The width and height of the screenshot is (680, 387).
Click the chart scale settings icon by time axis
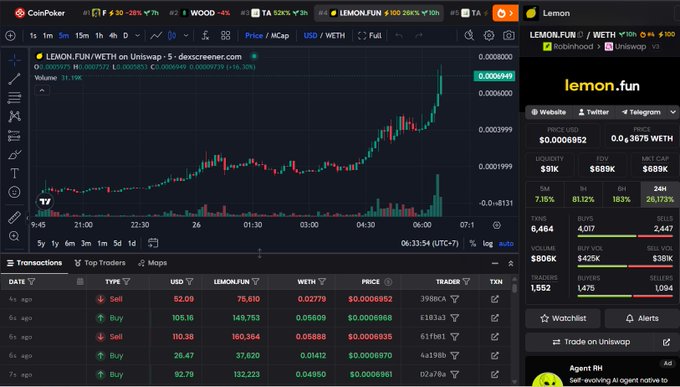[497, 225]
